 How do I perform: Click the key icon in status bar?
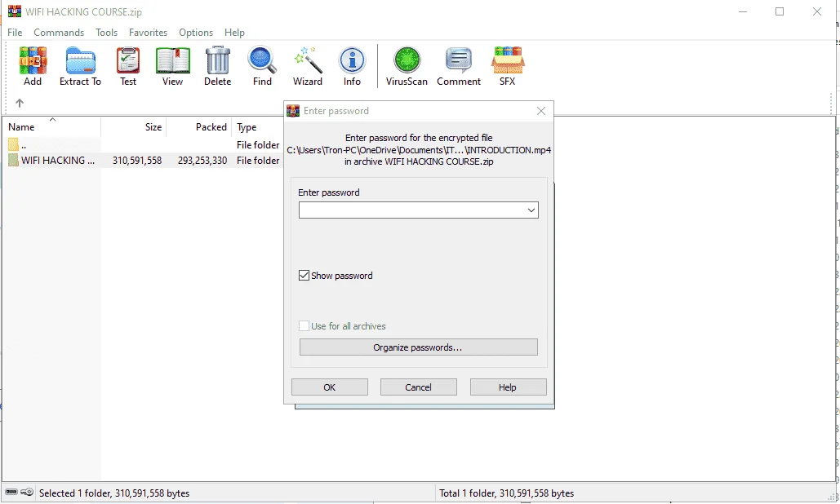[x=27, y=493]
